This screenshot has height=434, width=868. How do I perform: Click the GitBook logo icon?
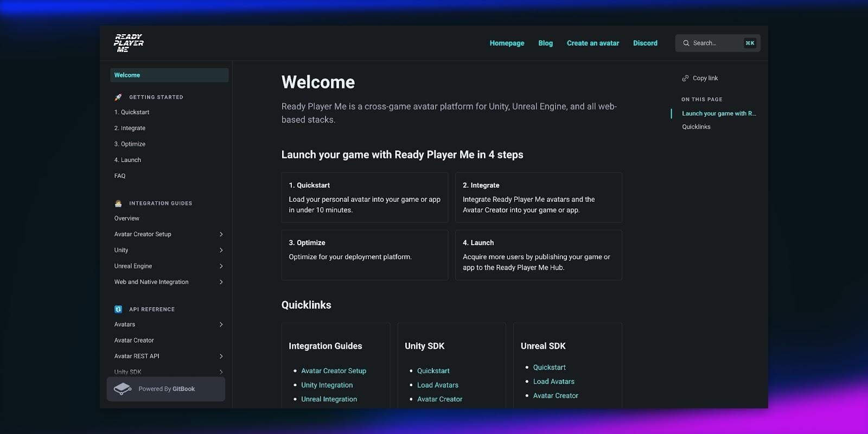[x=123, y=389]
